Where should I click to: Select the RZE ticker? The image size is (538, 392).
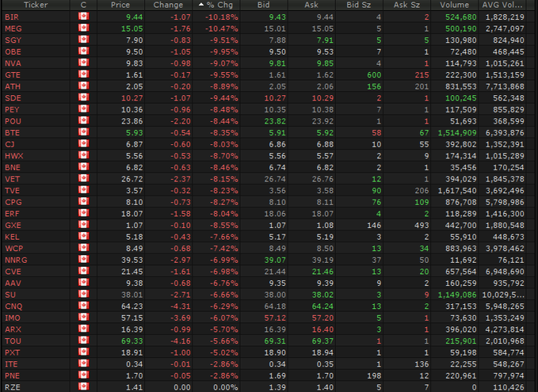(x=13, y=387)
